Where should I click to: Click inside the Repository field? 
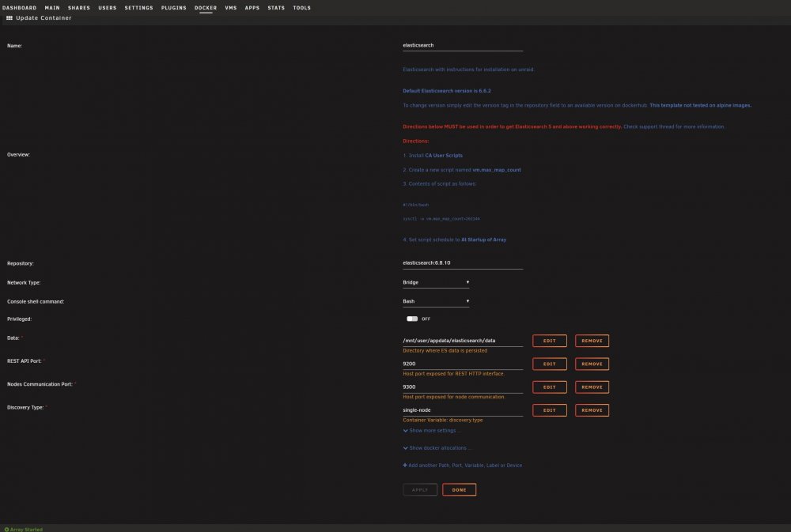[463, 263]
